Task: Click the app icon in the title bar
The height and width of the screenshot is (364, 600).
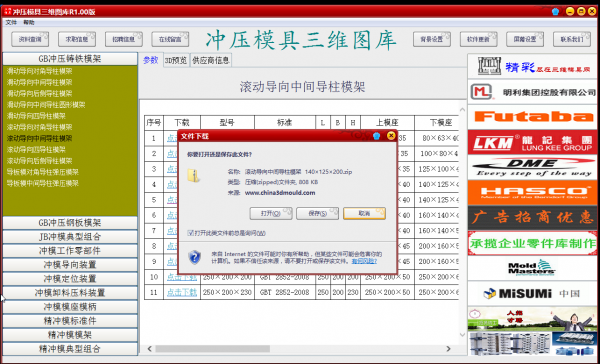Action: [8, 11]
